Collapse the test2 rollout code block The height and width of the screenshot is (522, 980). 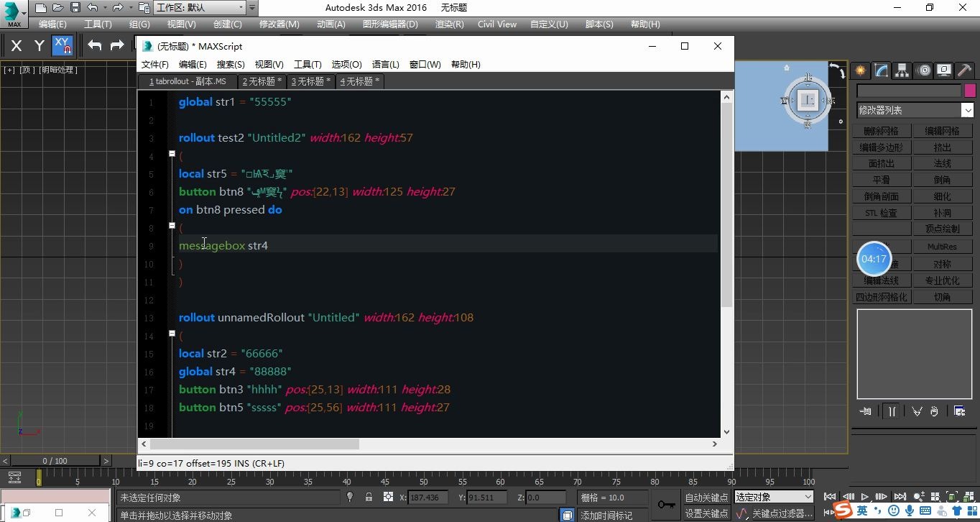pos(172,154)
